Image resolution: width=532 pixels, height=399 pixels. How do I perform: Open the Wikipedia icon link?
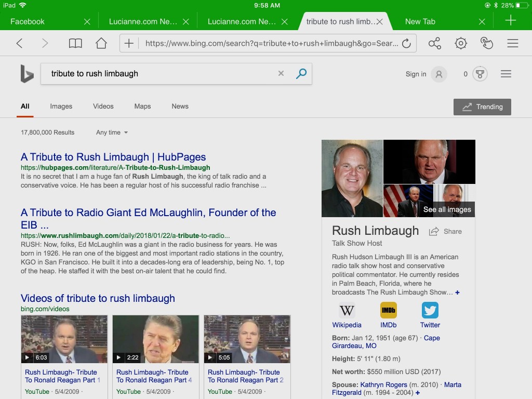347,310
